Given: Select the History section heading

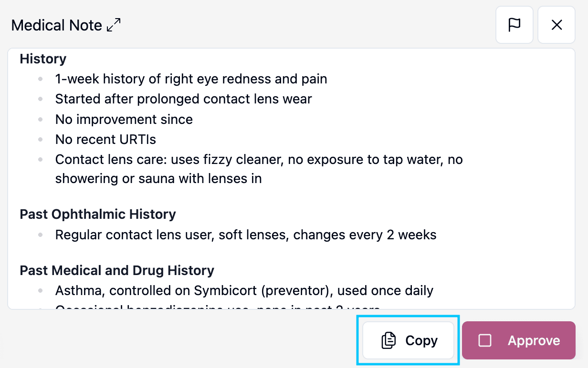Looking at the screenshot, I should [x=43, y=59].
